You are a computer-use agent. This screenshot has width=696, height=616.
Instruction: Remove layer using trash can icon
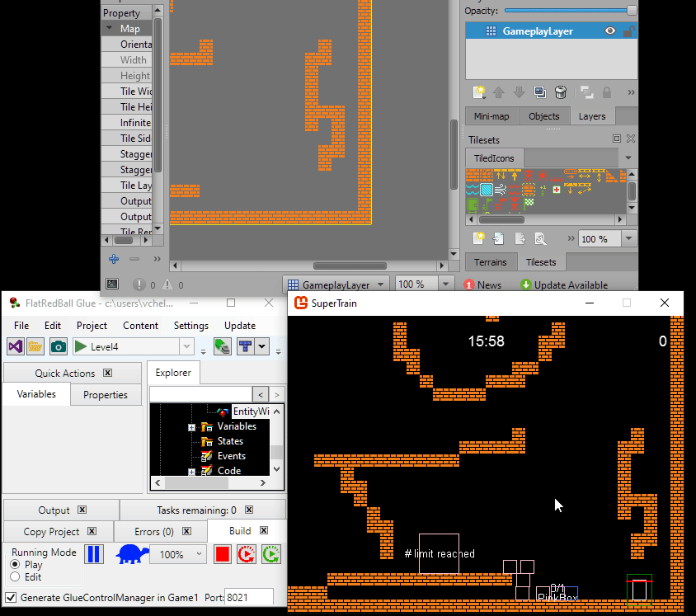tap(561, 92)
